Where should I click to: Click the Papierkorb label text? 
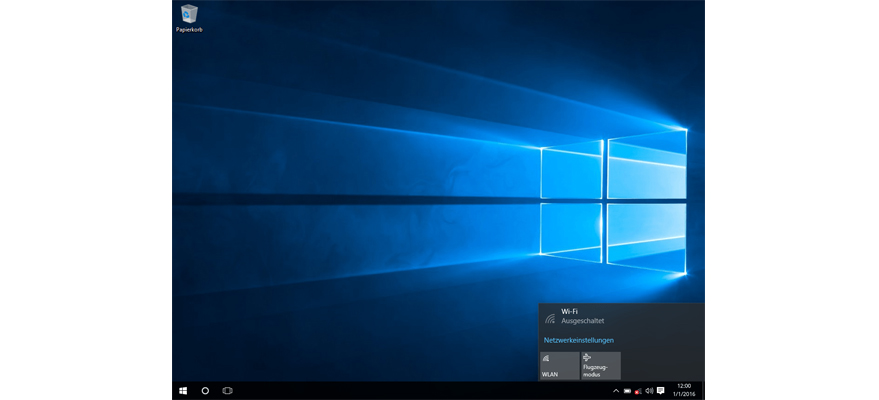pyautogui.click(x=189, y=30)
